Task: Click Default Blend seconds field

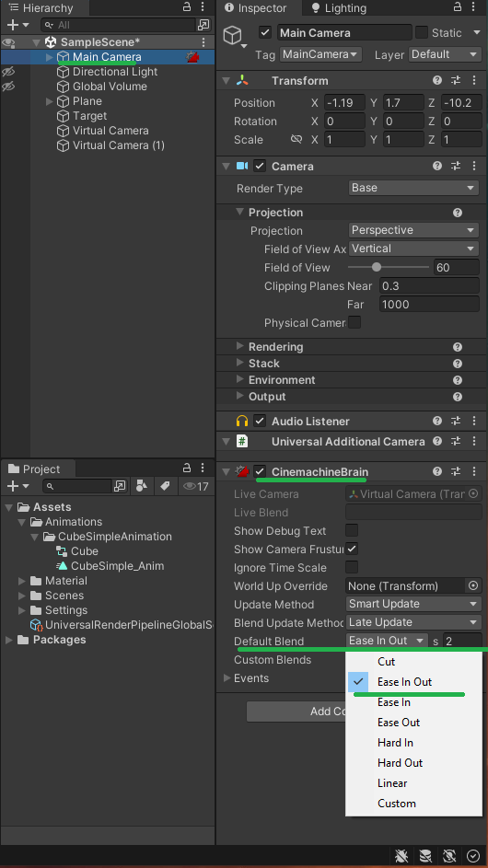Action: [462, 641]
